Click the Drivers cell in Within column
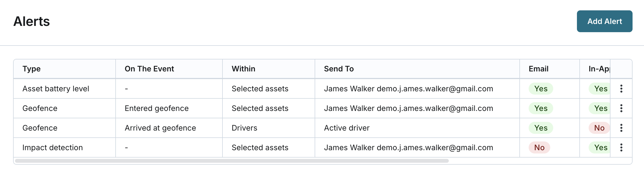The image size is (644, 175). [x=244, y=128]
